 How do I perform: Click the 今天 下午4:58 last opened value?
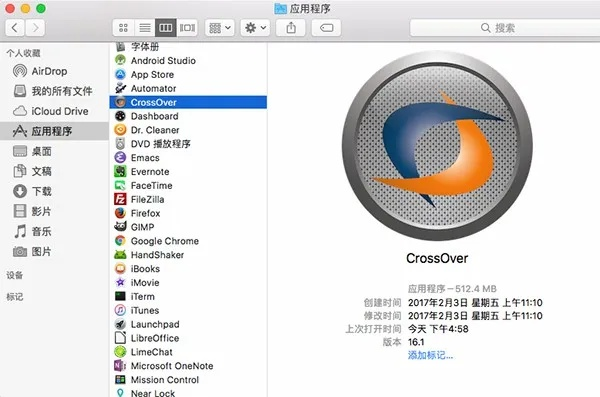[x=438, y=329]
